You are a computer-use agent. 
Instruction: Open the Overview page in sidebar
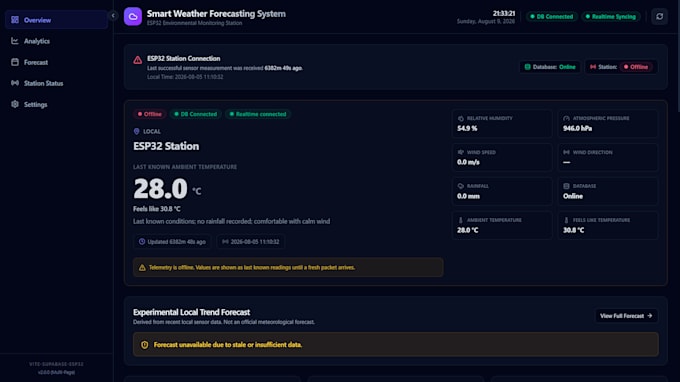pyautogui.click(x=56, y=20)
